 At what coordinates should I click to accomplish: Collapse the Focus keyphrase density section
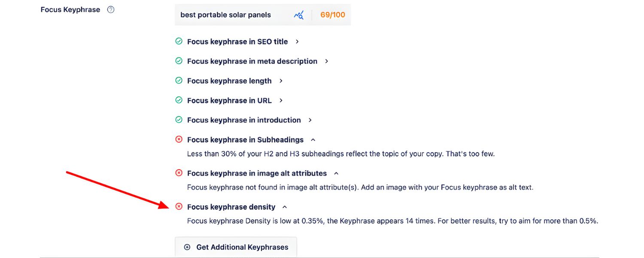click(284, 206)
